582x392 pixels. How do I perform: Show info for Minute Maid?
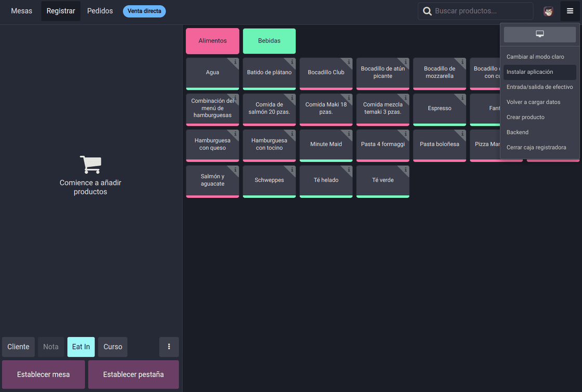click(x=349, y=134)
